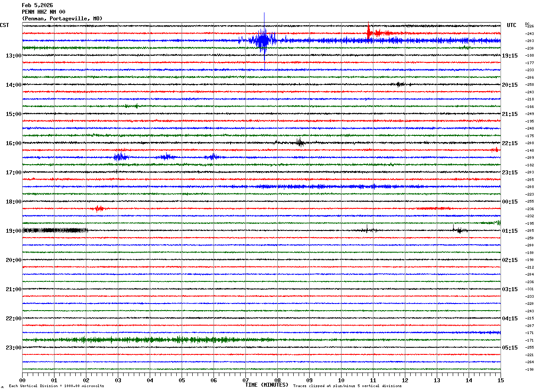Click the CST timezone header

4,25
